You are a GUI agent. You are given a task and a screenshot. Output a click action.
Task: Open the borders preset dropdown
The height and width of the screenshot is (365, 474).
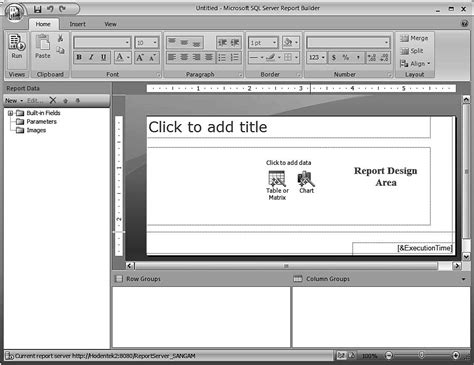[296, 58]
